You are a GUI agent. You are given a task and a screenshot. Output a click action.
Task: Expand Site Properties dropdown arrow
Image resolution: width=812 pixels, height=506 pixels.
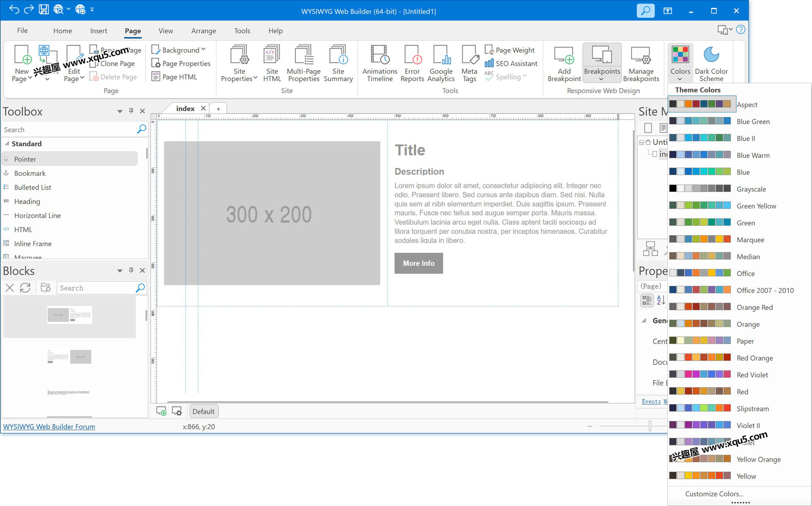pos(255,78)
